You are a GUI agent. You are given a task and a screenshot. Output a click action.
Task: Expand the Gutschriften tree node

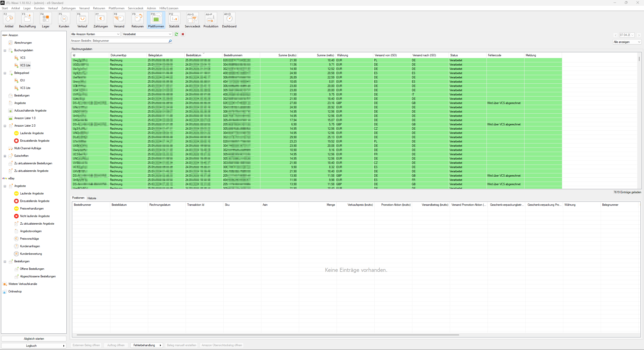pos(5,156)
